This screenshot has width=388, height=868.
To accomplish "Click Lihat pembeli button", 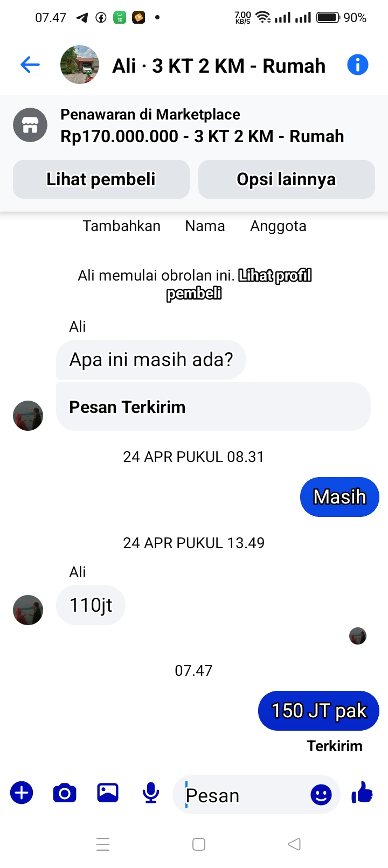I will (x=101, y=179).
